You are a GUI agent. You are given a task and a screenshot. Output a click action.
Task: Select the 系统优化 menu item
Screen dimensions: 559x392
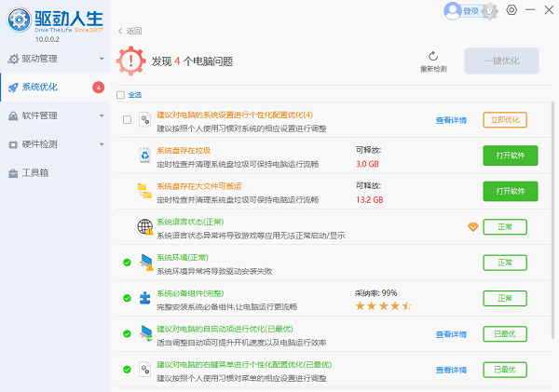pyautogui.click(x=55, y=88)
